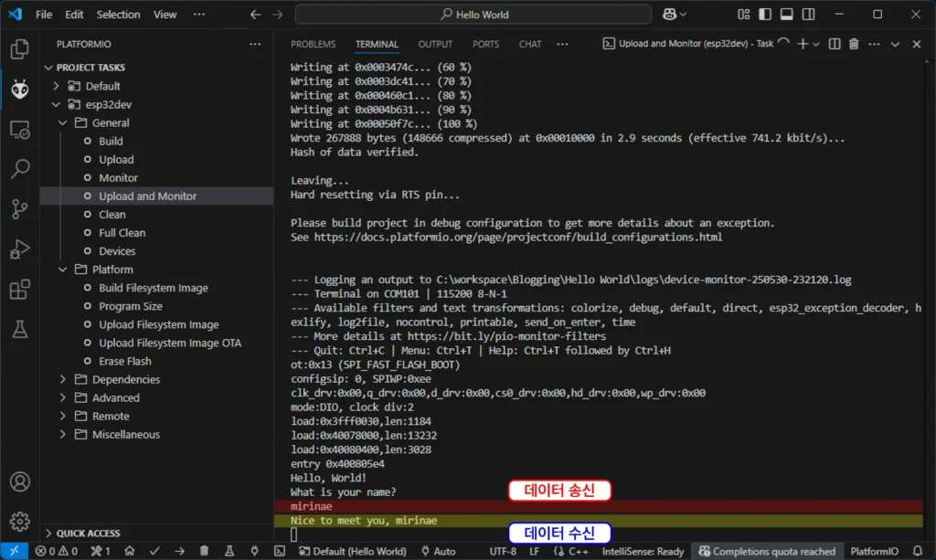Open the Edit menu

click(x=74, y=15)
